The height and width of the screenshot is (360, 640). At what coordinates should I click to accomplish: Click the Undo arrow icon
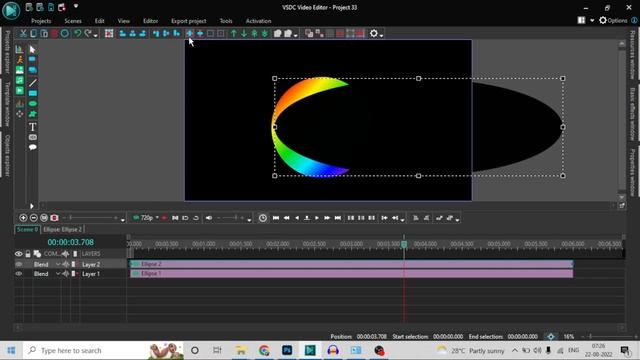[x=77, y=33]
